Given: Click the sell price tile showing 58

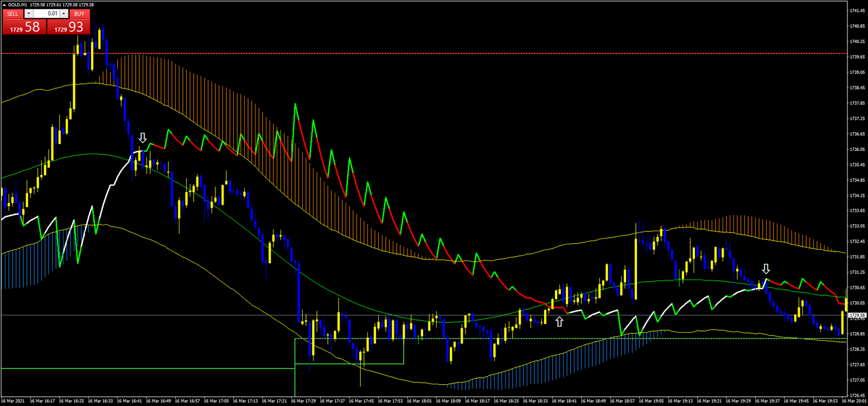Looking at the screenshot, I should (x=24, y=27).
